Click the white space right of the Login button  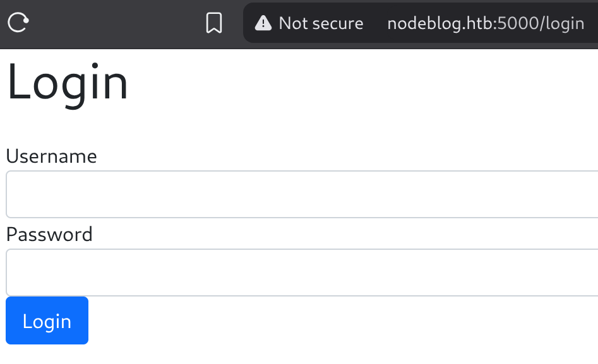coord(344,320)
